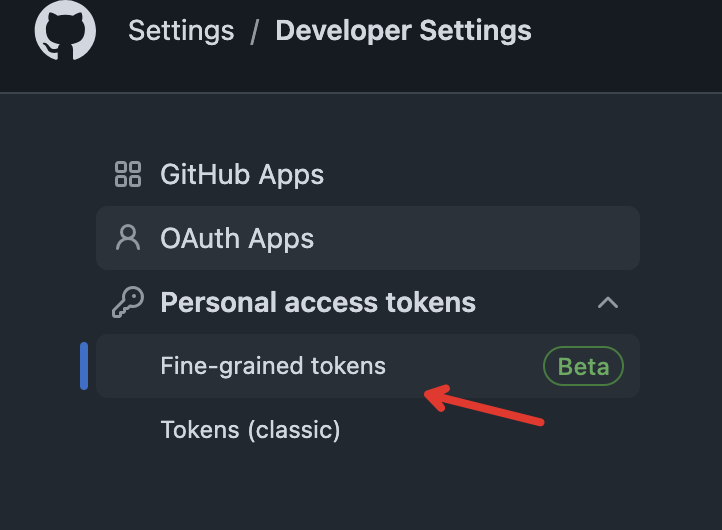Image resolution: width=722 pixels, height=530 pixels.
Task: Click the blue active indicator bar
Action: (84, 366)
